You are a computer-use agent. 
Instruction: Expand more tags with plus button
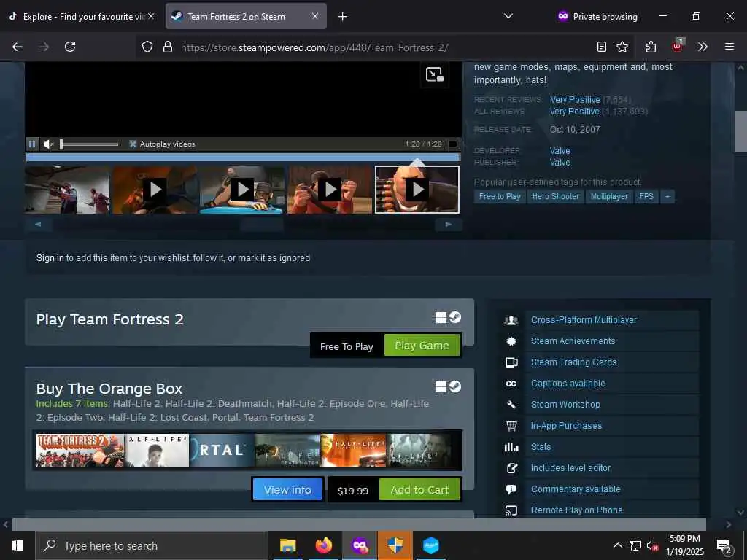(667, 196)
